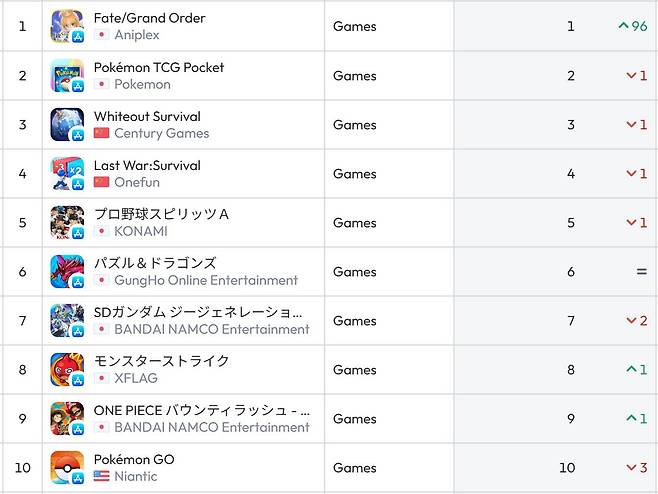Screen dimensions: 658x494
Task: Click the Pokémon TCG Pocket app icon
Action: (67, 75)
